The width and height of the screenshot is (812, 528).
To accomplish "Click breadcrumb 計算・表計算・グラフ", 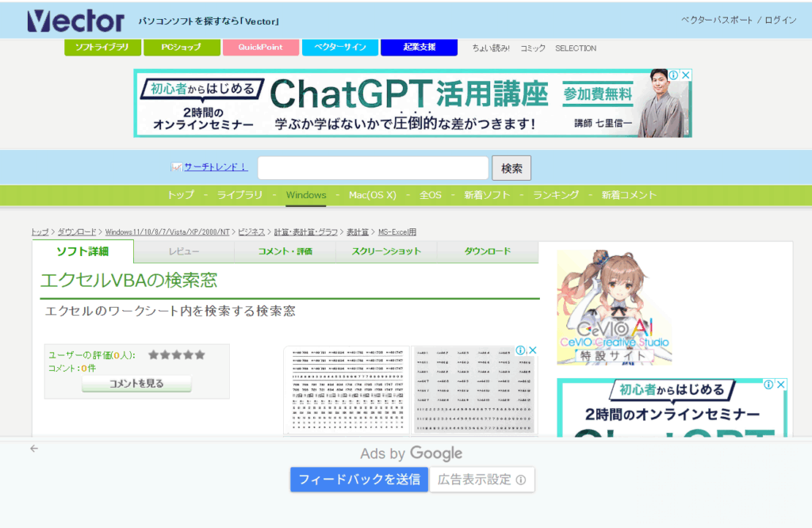I will click(305, 232).
